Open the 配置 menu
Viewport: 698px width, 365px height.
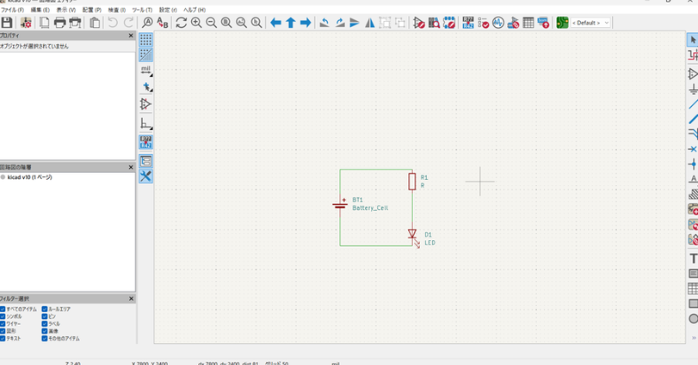[x=92, y=10]
